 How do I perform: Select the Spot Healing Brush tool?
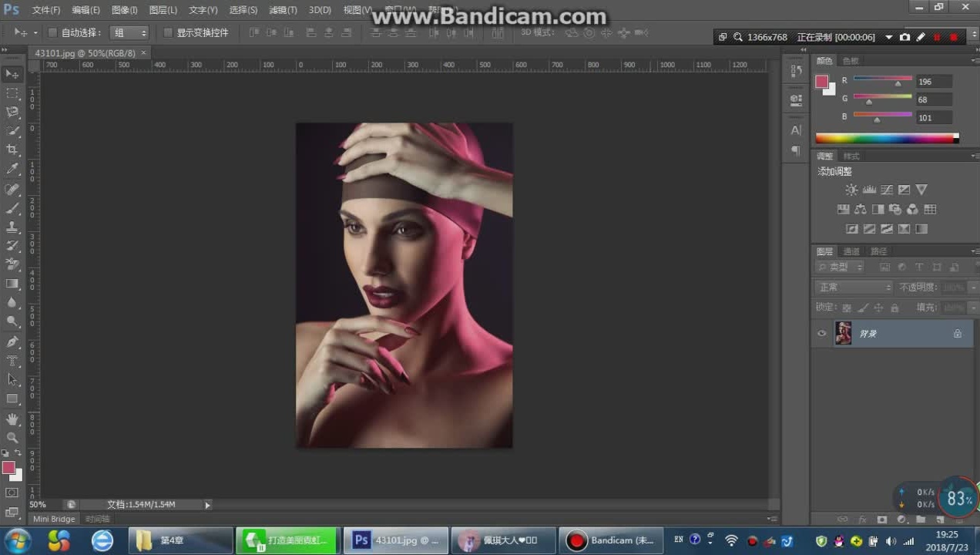(x=12, y=189)
